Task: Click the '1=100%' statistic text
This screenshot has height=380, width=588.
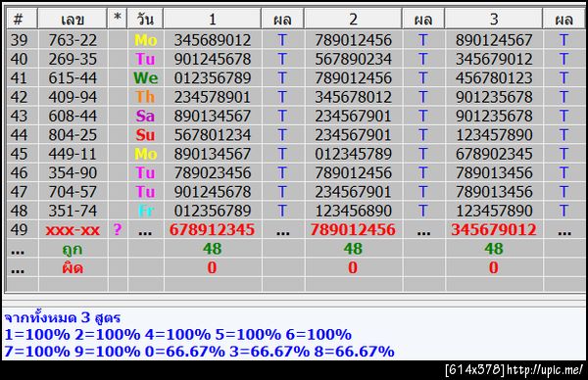Action: click(37, 335)
